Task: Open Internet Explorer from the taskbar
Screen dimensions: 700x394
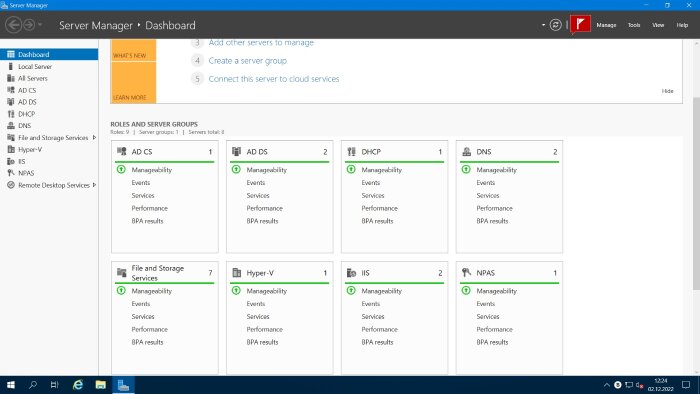Action: (x=78, y=385)
